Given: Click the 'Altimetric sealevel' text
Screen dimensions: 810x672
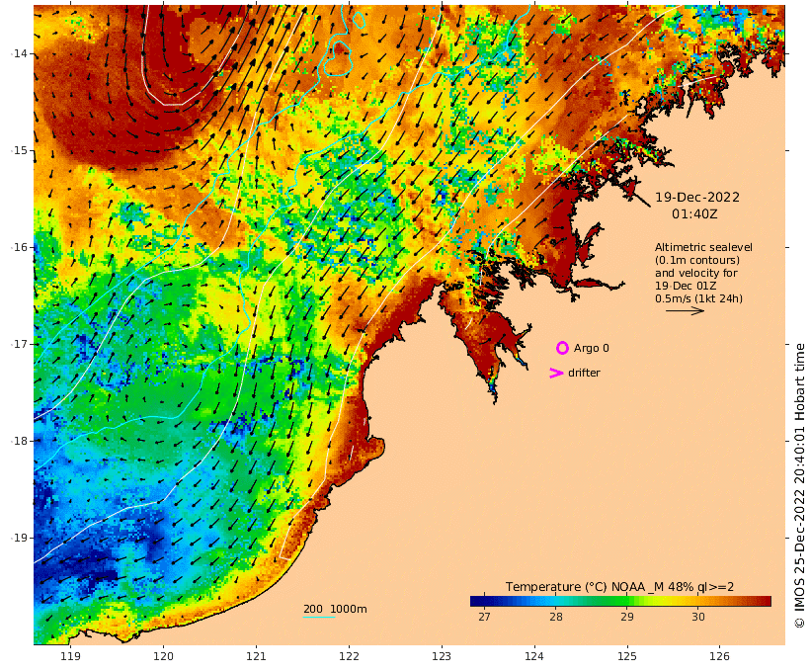Looking at the screenshot, I should pos(703,248).
